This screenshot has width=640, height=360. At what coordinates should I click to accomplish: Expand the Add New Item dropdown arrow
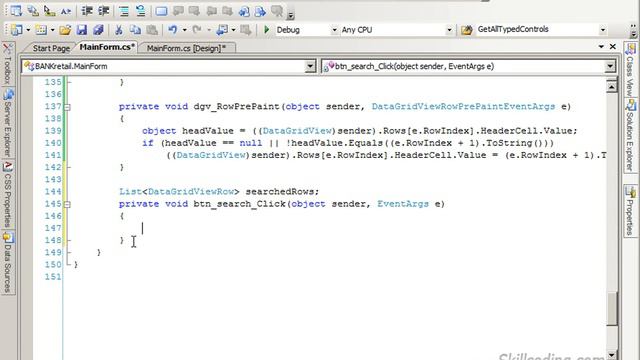[52, 30]
